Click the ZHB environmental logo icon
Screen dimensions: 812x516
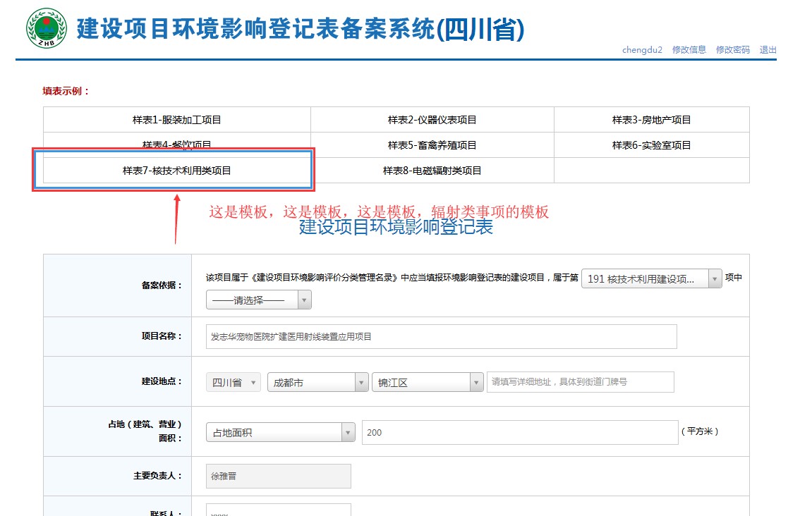tap(47, 28)
